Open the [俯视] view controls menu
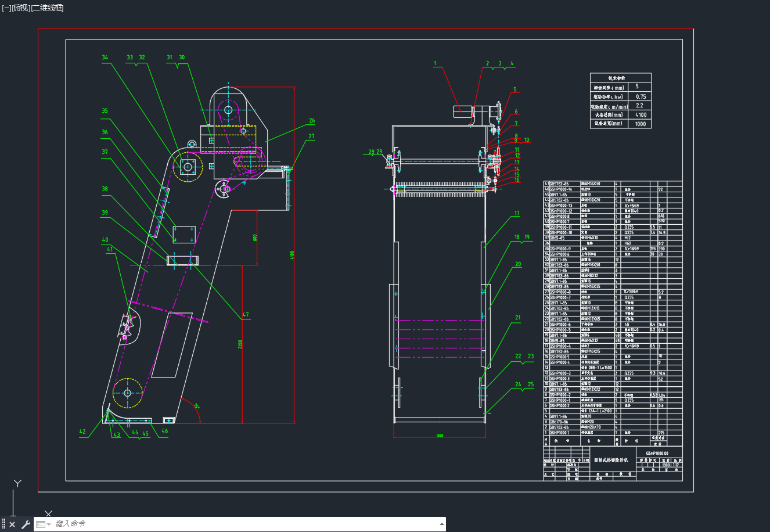This screenshot has height=532, width=770. [20, 8]
